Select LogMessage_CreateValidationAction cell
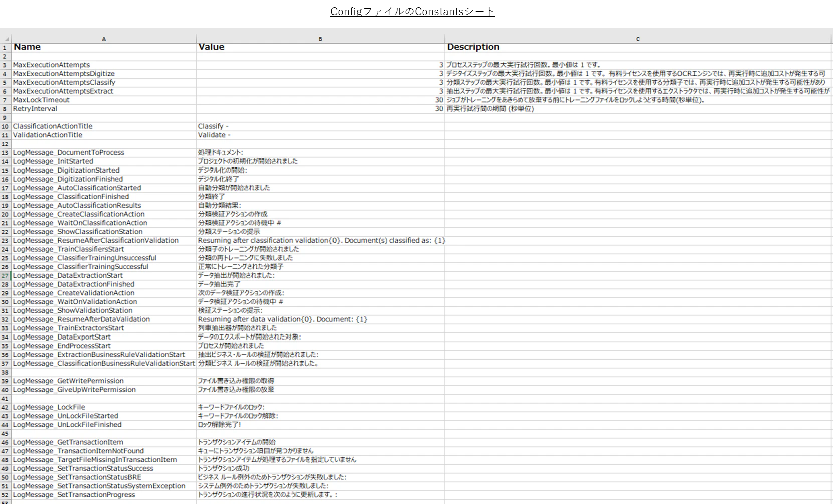The width and height of the screenshot is (833, 504). pos(104,293)
